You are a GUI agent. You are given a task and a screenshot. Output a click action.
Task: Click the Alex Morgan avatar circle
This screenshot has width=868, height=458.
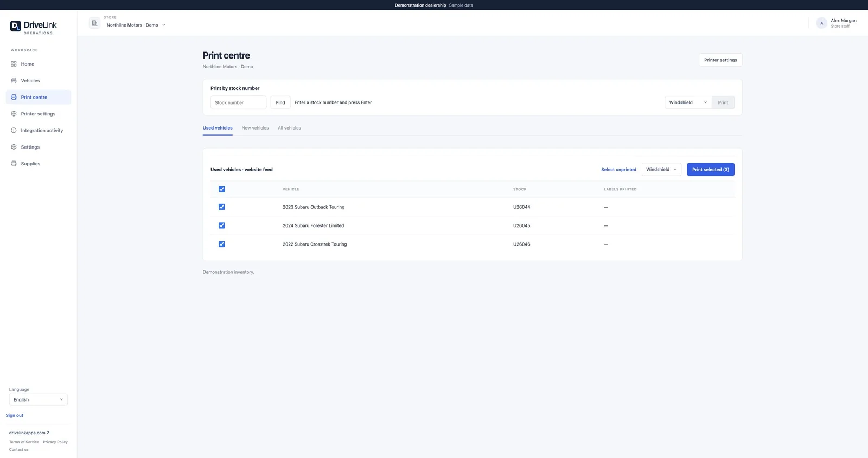click(x=821, y=23)
